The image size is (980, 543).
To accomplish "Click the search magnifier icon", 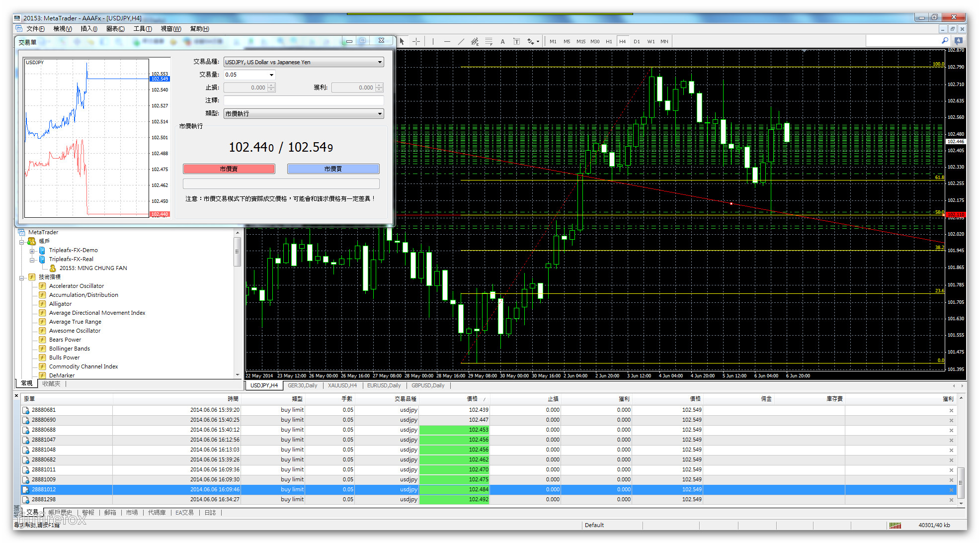I will tap(945, 41).
